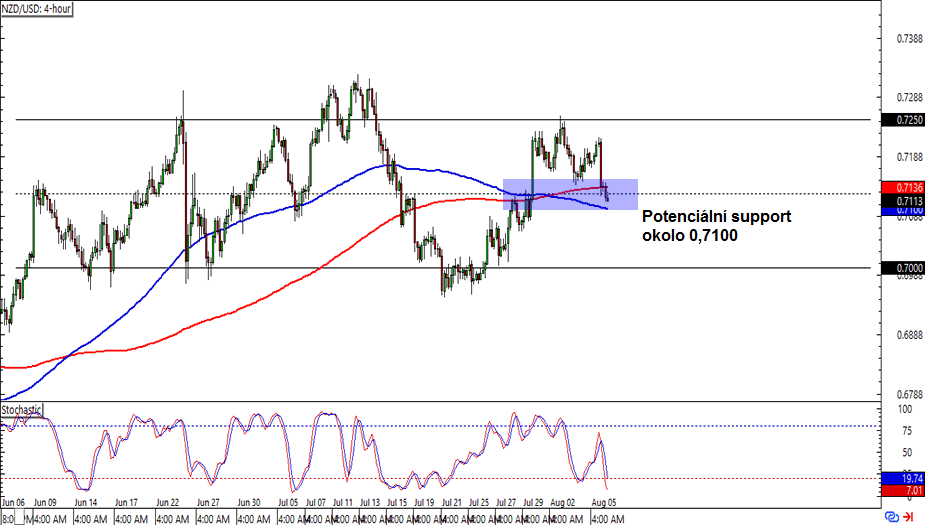Click the Potenciální support annotation text
The width and height of the screenshot is (925, 525).
coord(716,226)
